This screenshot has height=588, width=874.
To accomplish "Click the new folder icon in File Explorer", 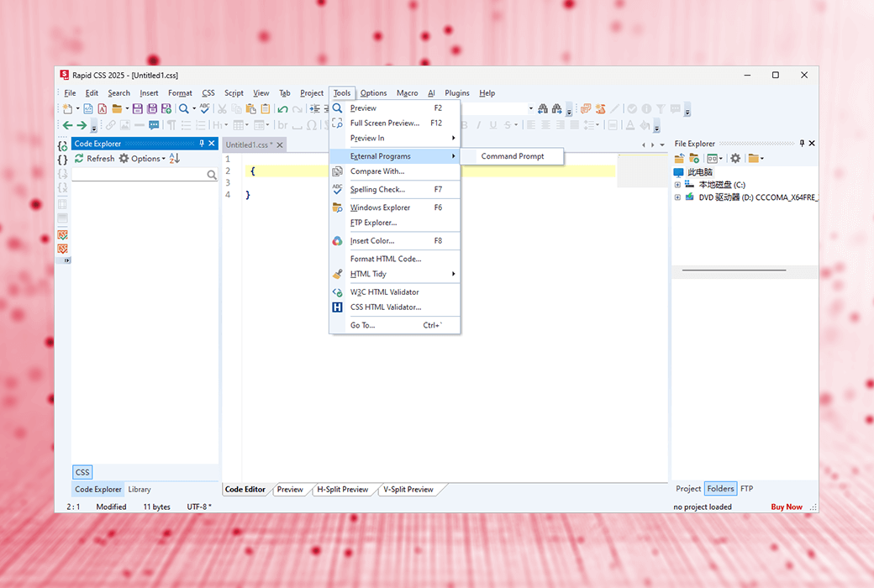I will point(694,158).
